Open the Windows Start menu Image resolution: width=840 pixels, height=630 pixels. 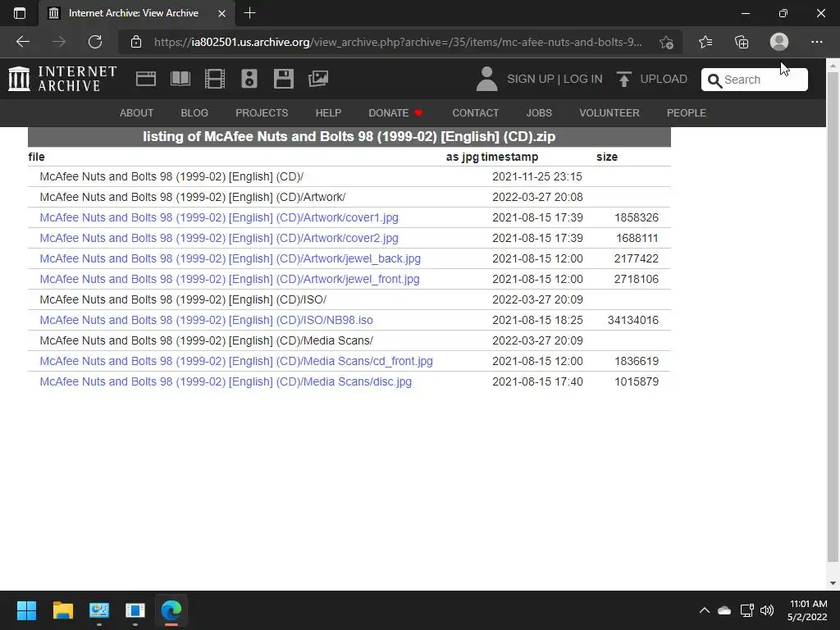tap(26, 610)
